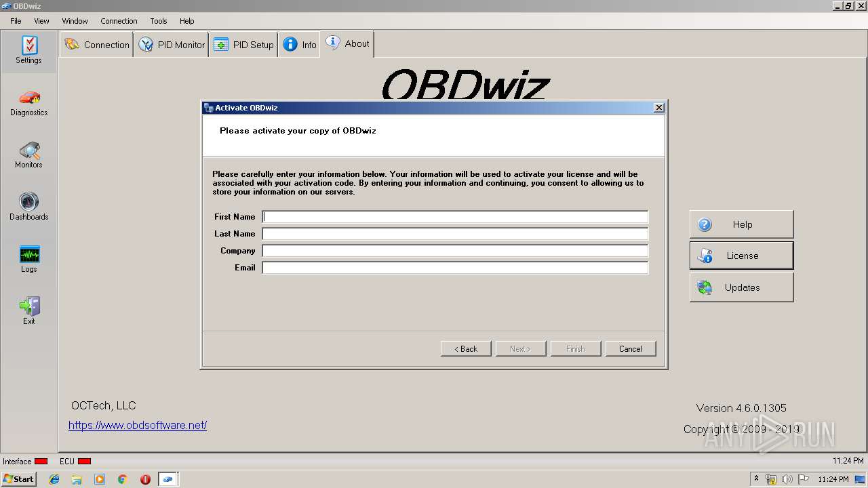868x488 pixels.
Task: Click the OBDwiz taskbar button
Action: tap(167, 479)
